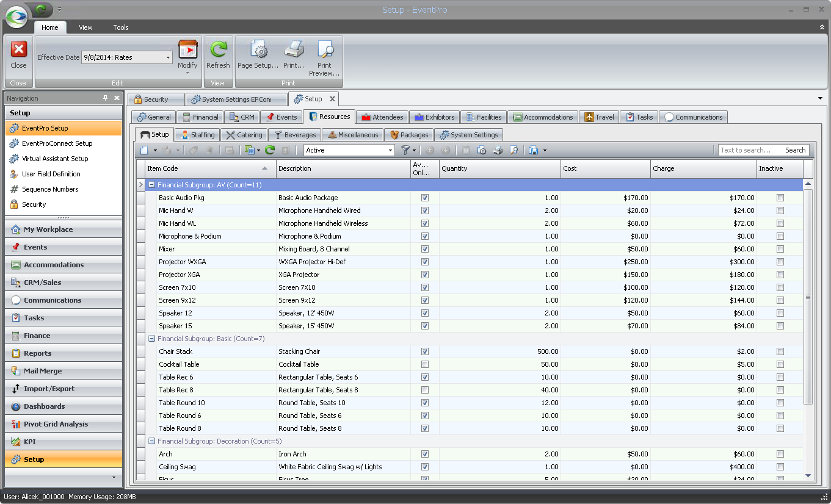Close the Navigation panel with its X

(117, 98)
